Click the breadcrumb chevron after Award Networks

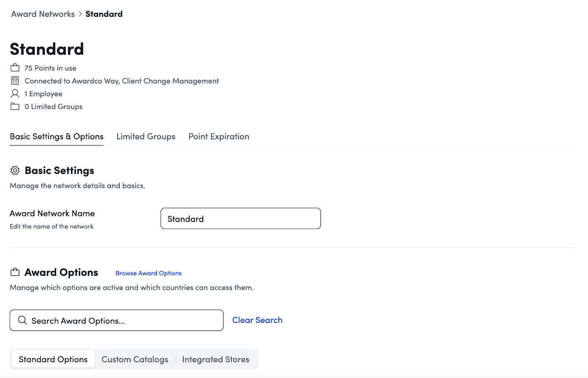pyautogui.click(x=80, y=14)
